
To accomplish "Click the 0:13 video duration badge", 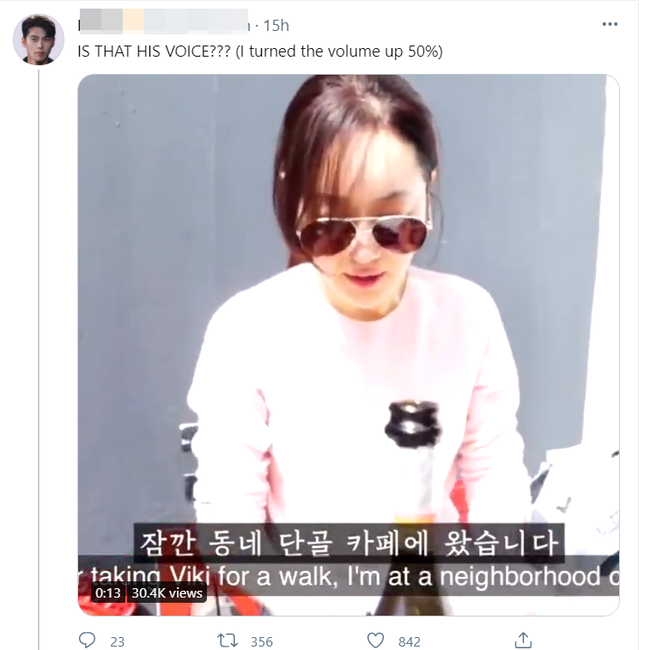I will coord(108,593).
